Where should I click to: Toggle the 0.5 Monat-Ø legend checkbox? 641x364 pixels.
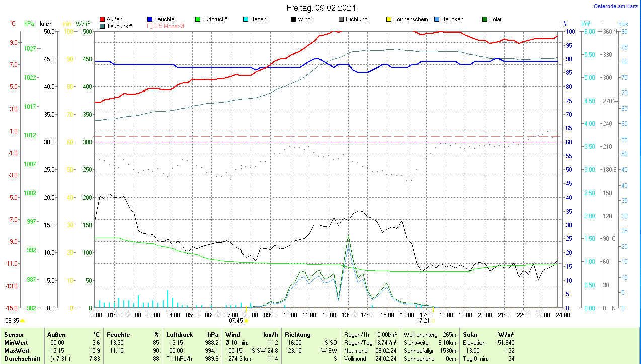150,26
